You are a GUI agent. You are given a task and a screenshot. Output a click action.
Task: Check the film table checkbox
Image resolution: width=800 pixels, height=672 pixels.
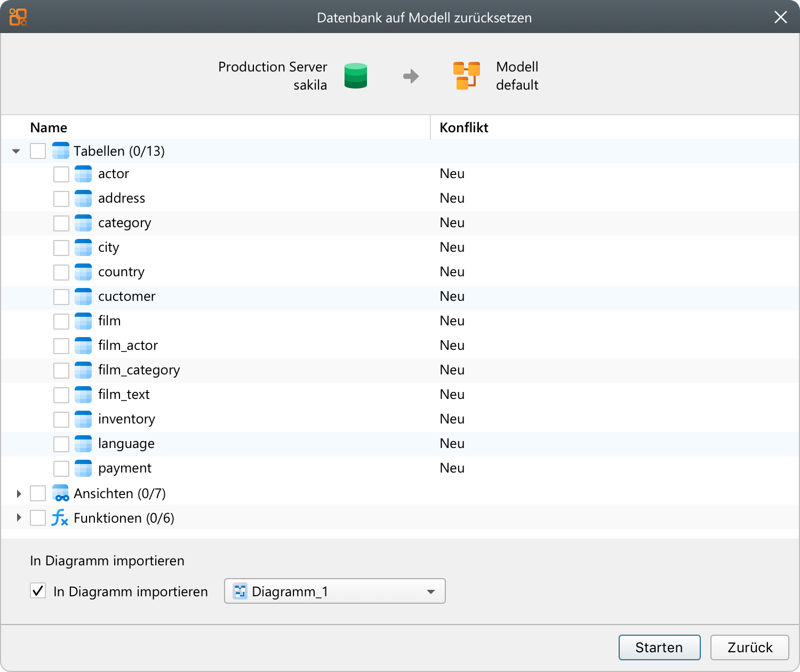[61, 322]
